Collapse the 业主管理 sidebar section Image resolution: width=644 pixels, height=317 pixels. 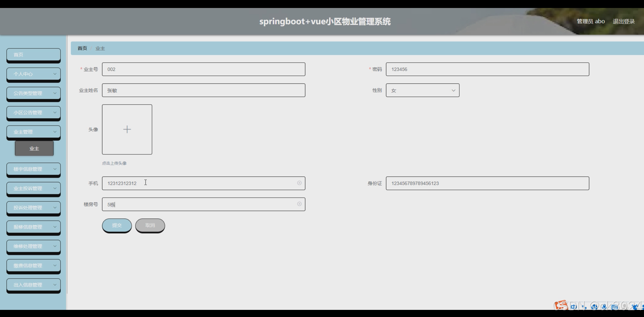point(33,132)
